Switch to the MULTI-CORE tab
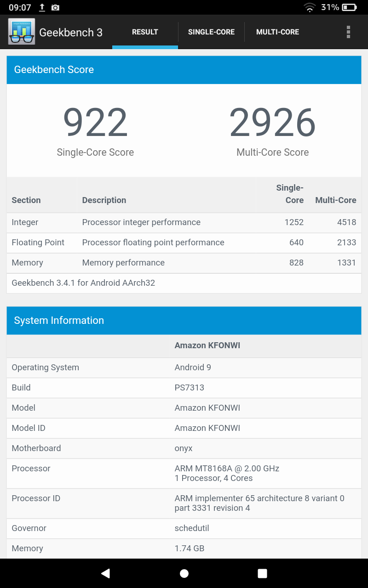Viewport: 368px width, 588px height. (277, 32)
